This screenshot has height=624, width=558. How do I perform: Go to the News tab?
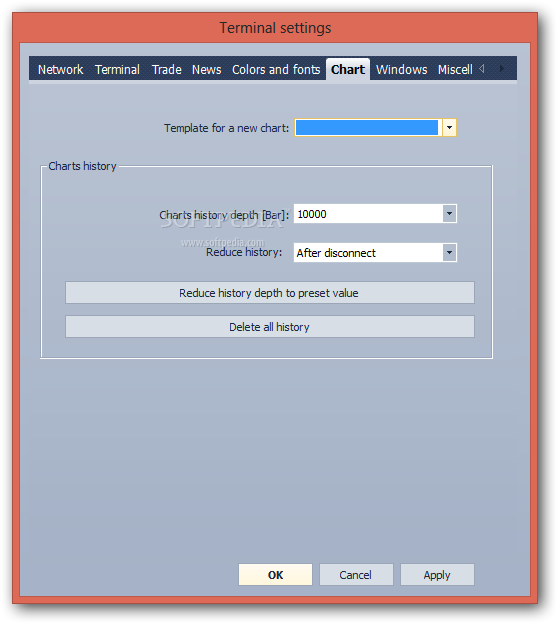pos(207,70)
